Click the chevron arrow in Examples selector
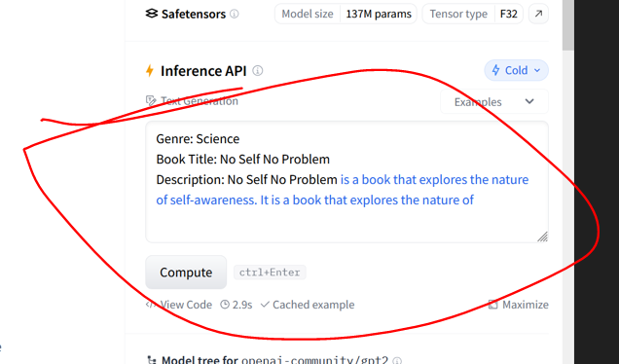The image size is (619, 364). tap(529, 101)
